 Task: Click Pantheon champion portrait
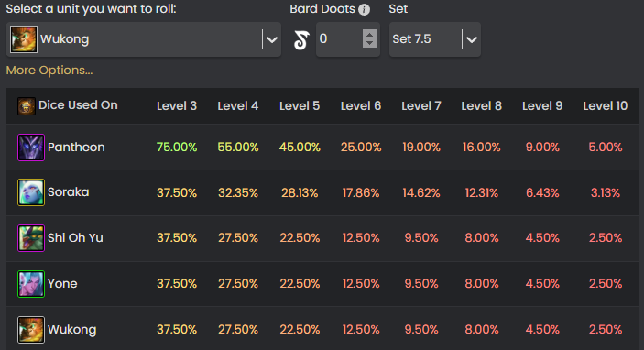[31, 148]
